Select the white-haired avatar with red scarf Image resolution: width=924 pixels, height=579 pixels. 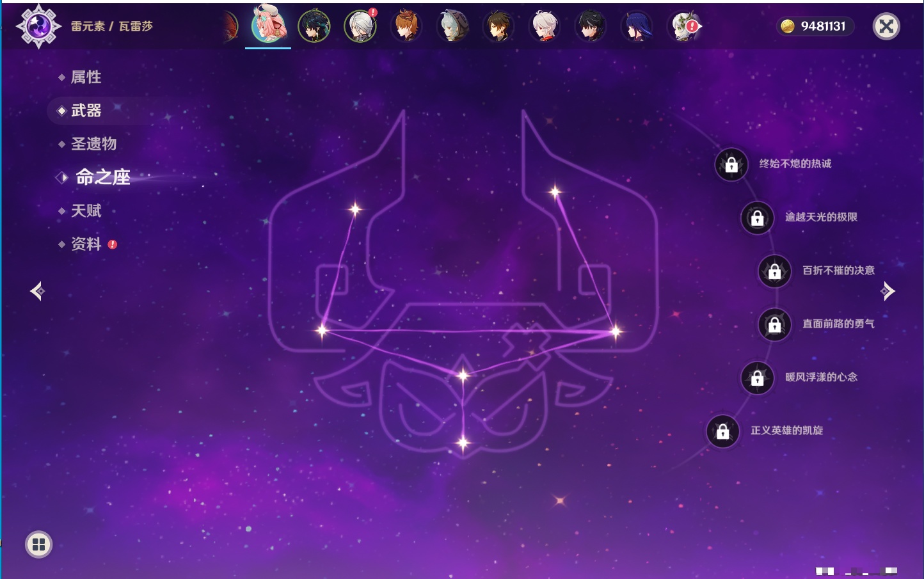(545, 26)
